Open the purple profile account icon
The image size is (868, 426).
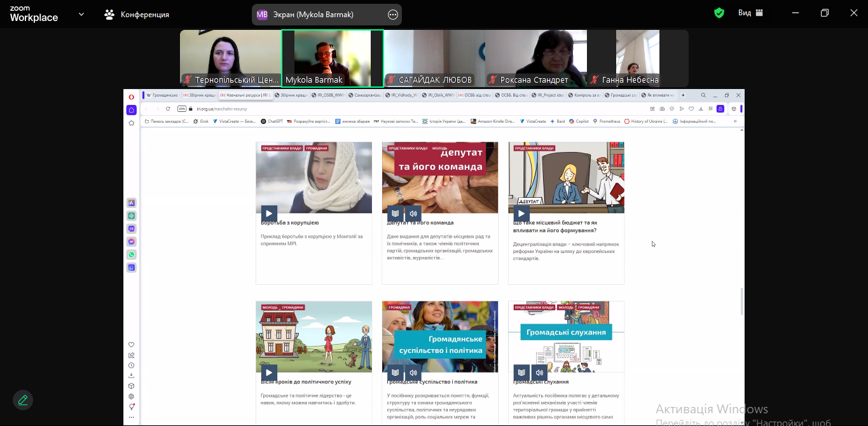720,109
